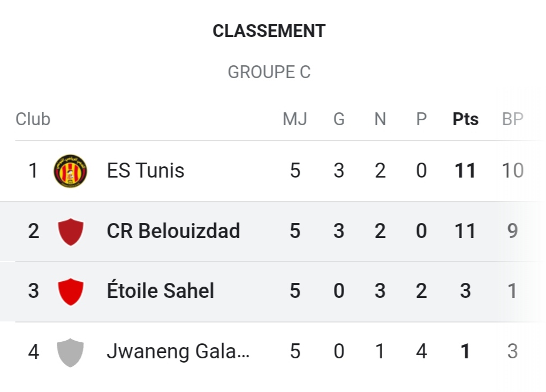Select the truncated Jwaneng Gala… team name

[x=178, y=352]
